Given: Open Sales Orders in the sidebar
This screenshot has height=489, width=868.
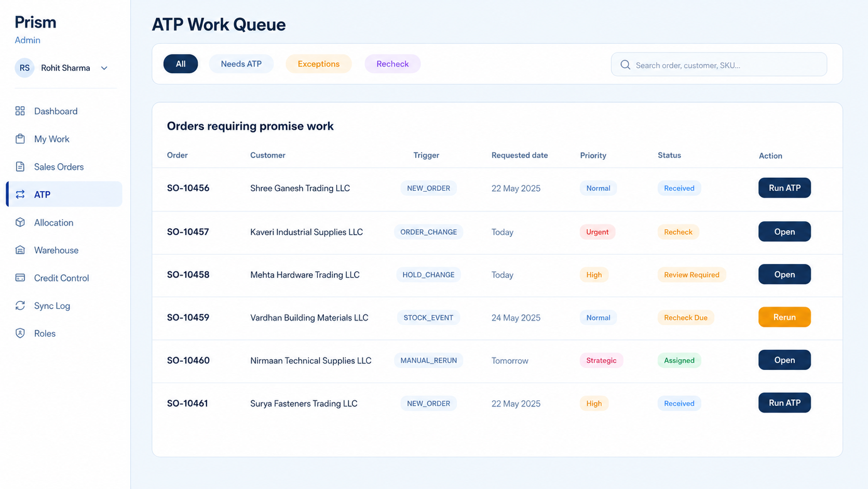Looking at the screenshot, I should point(64,167).
